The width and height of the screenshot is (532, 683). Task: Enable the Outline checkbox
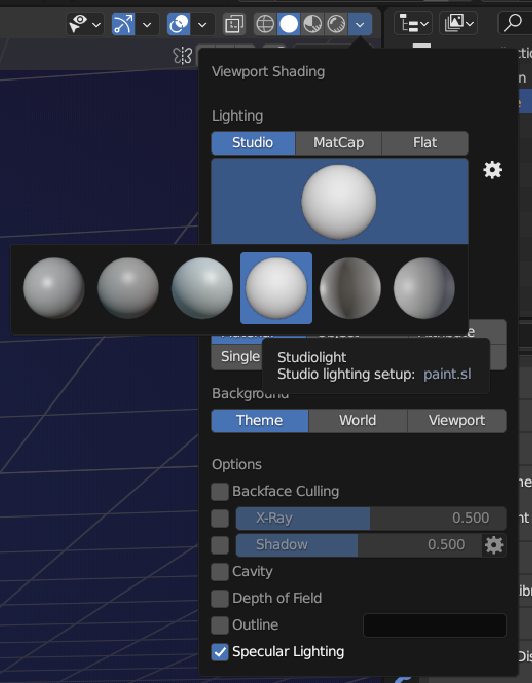point(220,626)
